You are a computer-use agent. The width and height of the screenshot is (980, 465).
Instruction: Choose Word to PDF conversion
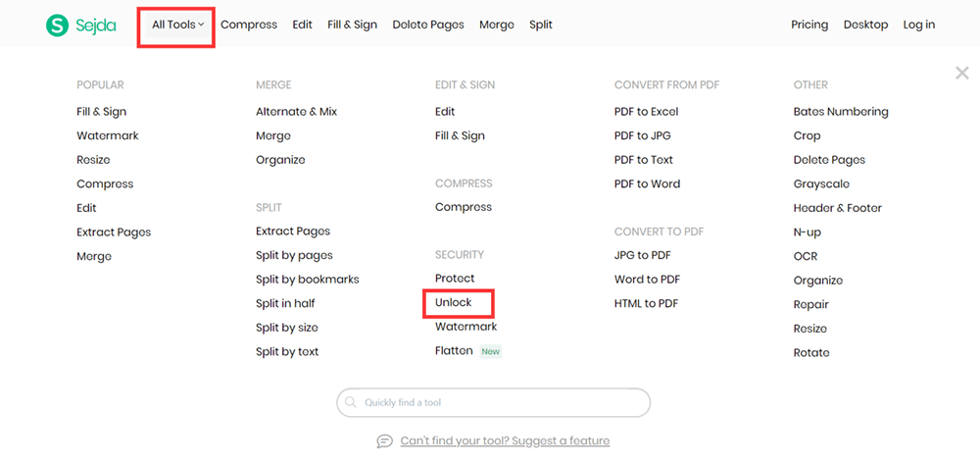[x=647, y=280]
